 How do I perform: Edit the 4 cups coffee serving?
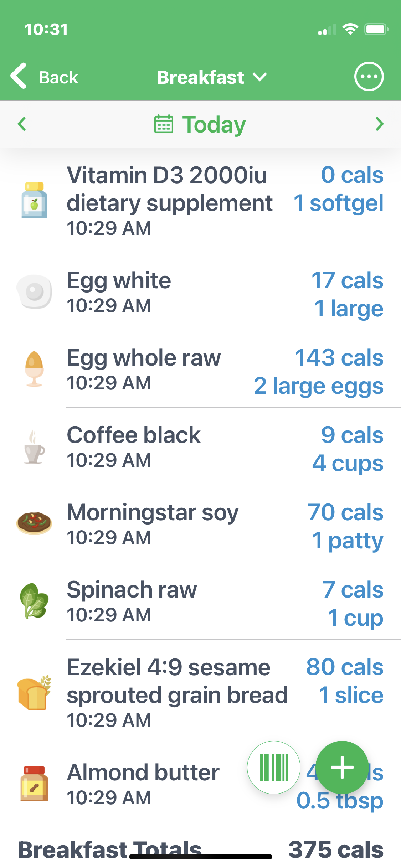348,463
